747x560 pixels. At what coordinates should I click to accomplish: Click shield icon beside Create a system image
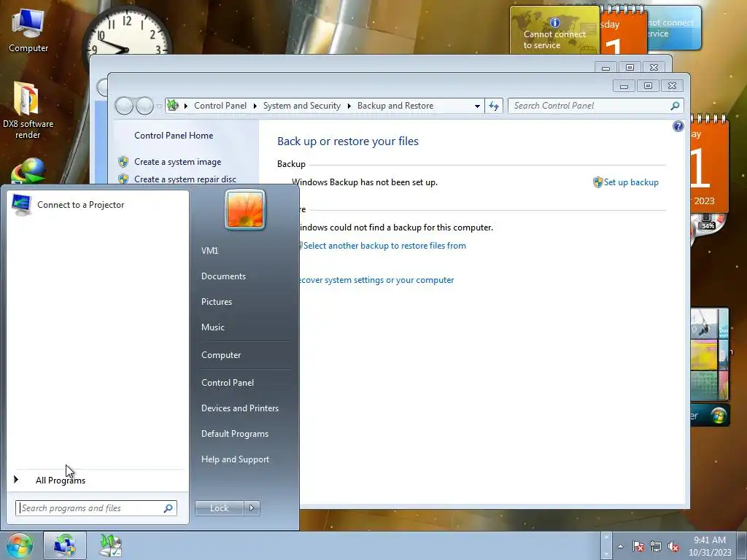pyautogui.click(x=123, y=162)
